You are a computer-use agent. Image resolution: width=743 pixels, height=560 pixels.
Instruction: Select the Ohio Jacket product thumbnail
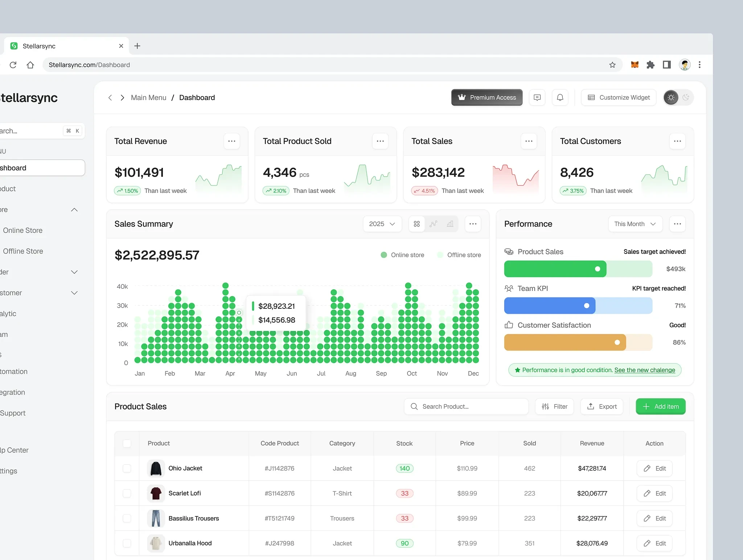tap(156, 468)
